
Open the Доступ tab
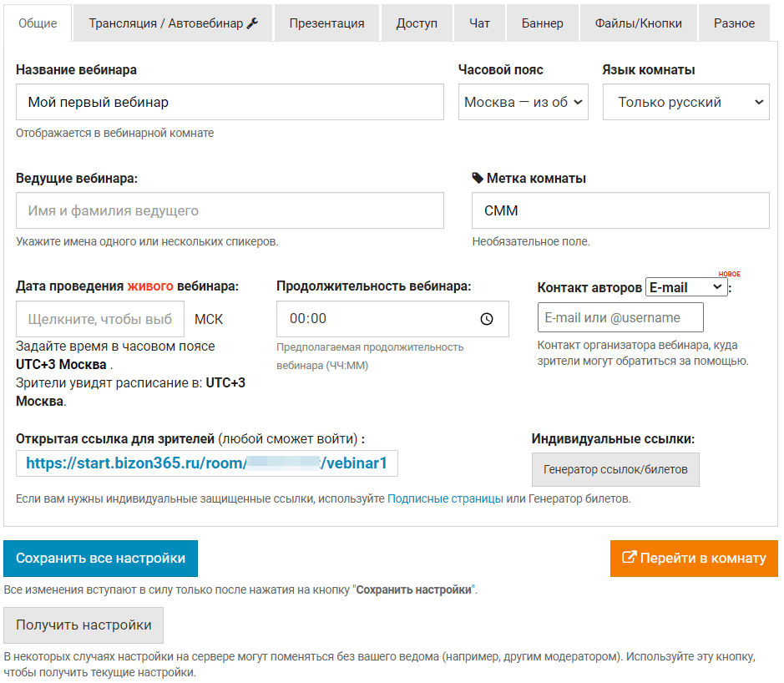click(x=417, y=23)
